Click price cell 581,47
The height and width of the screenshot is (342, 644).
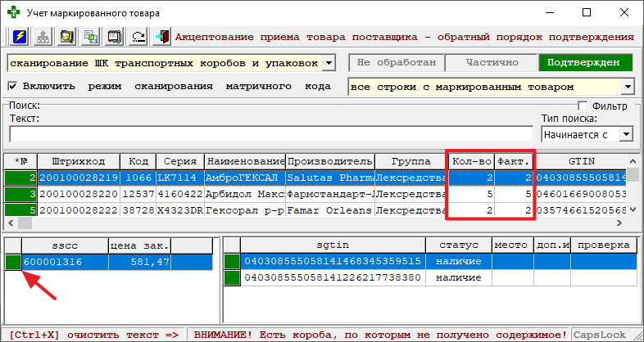[139, 262]
